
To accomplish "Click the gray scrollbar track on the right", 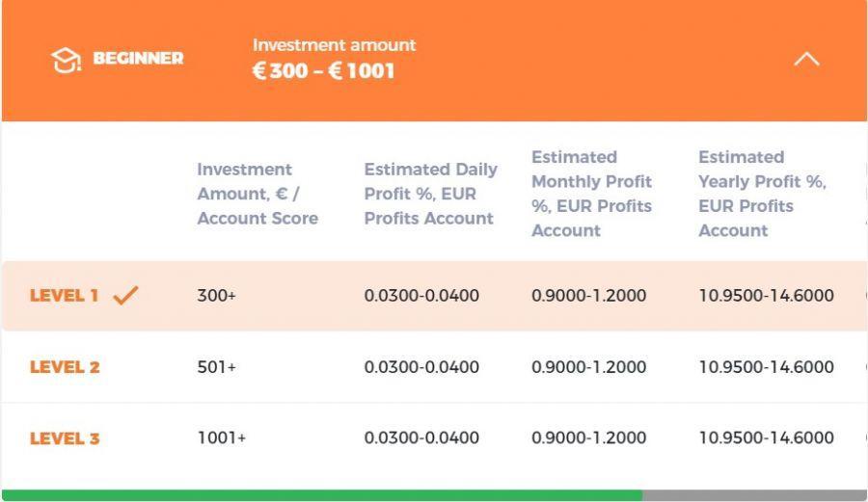I will pos(754,495).
